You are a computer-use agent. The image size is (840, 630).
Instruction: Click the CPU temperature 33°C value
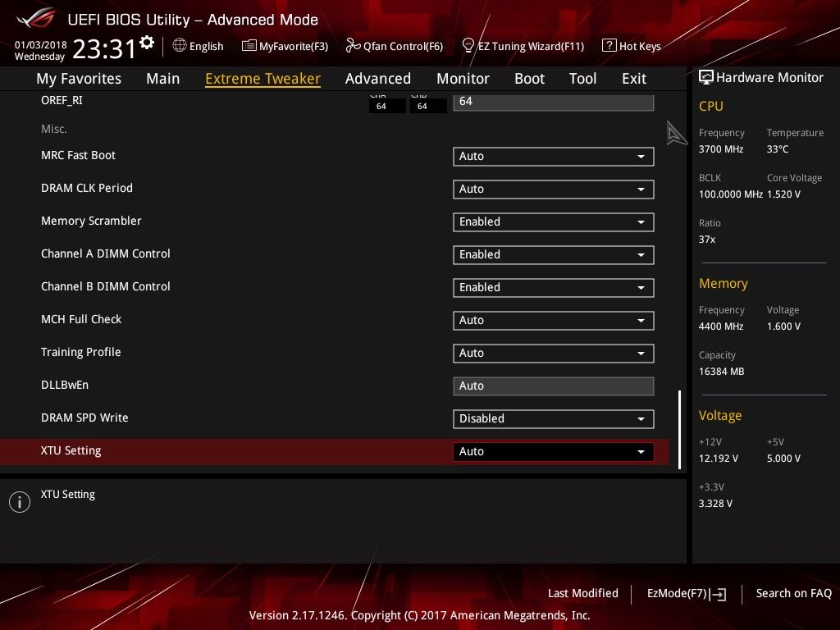click(x=778, y=149)
